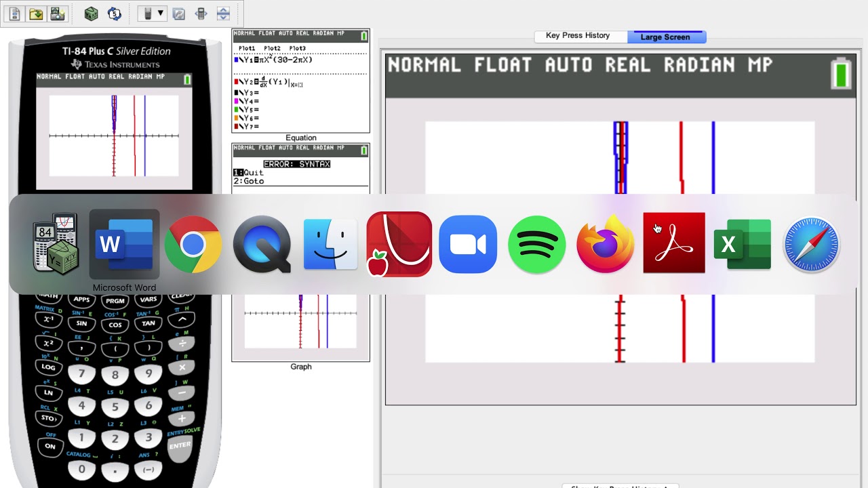Choose '2:Goto' on the error screen
This screenshot has width=868, height=488.
(x=249, y=182)
